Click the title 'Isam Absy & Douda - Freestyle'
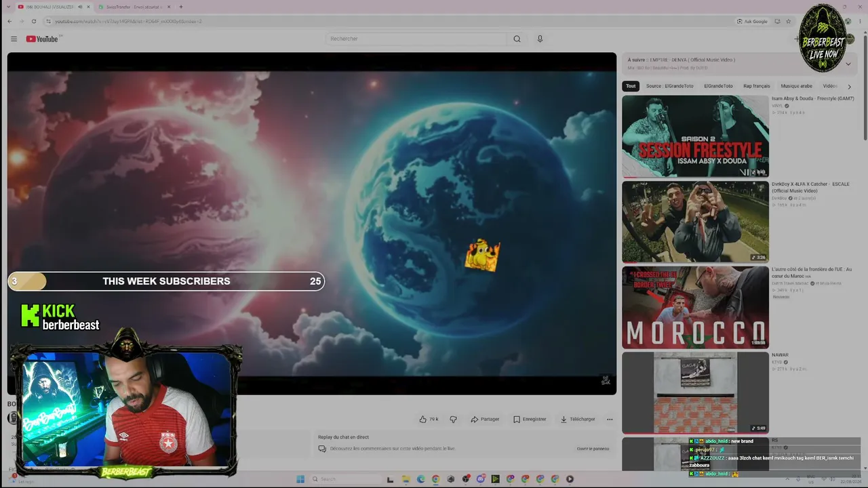 (x=812, y=98)
